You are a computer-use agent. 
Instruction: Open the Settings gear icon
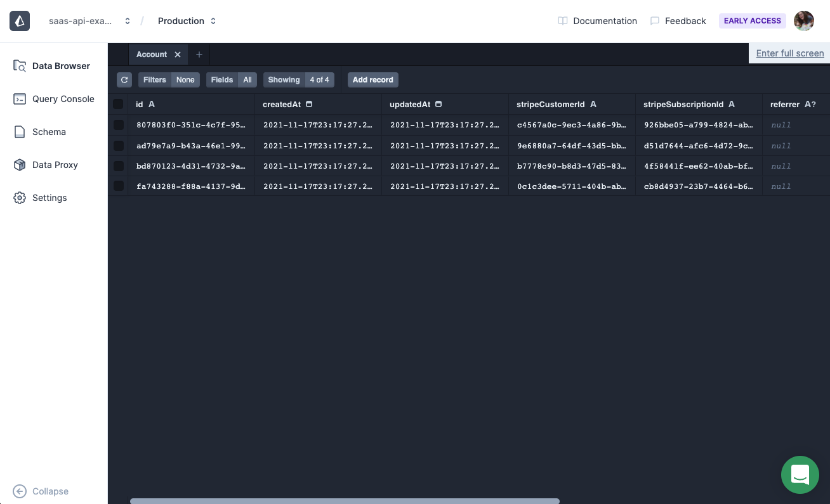[20, 198]
